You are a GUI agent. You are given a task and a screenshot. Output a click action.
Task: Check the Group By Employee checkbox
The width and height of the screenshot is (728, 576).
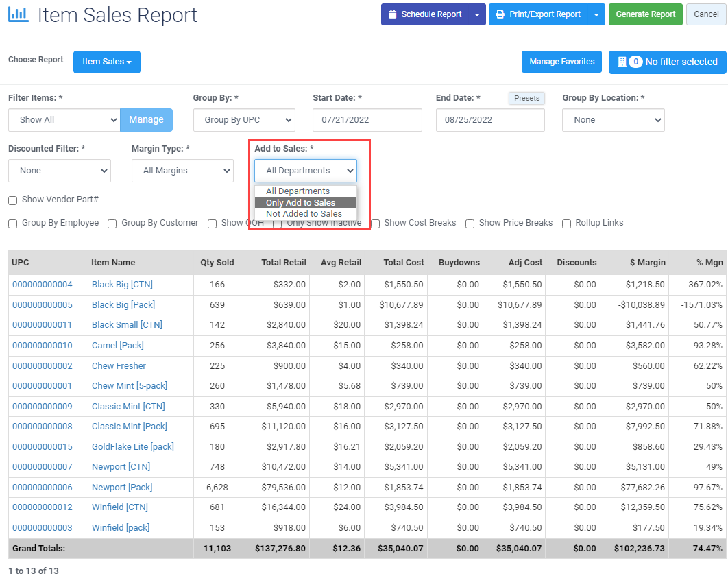point(13,224)
